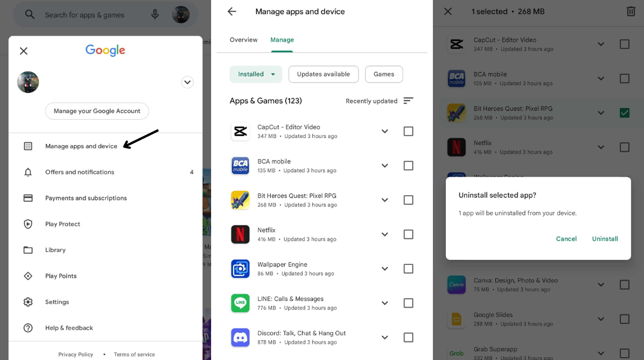Open LINE app icon
The image size is (644, 360).
pyautogui.click(x=240, y=303)
